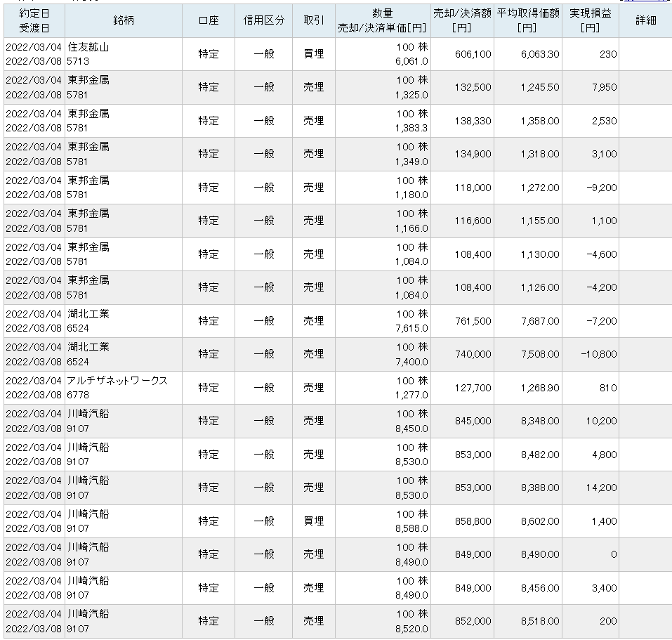Click the 信用区分 column header

coord(263,20)
